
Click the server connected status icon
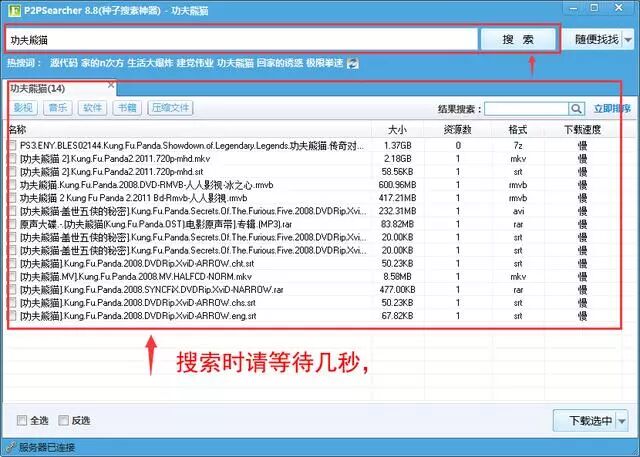pos(11,447)
